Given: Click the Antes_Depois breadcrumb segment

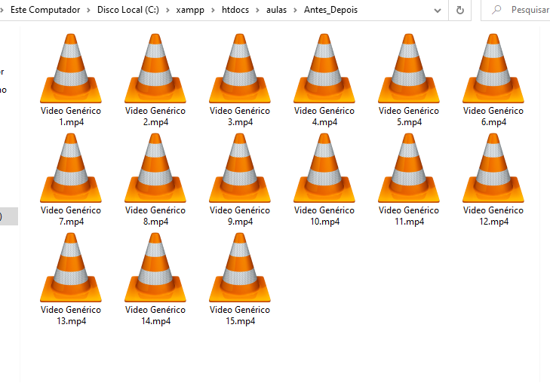Looking at the screenshot, I should 330,10.
